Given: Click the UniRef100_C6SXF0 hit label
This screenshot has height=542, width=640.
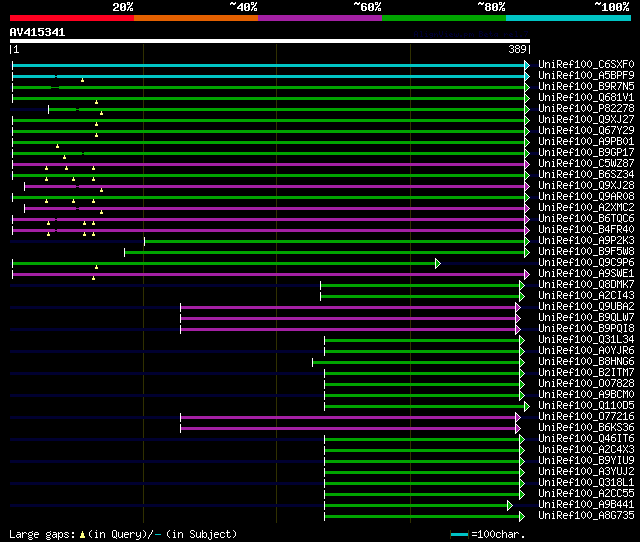Looking at the screenshot, I should (x=586, y=64).
